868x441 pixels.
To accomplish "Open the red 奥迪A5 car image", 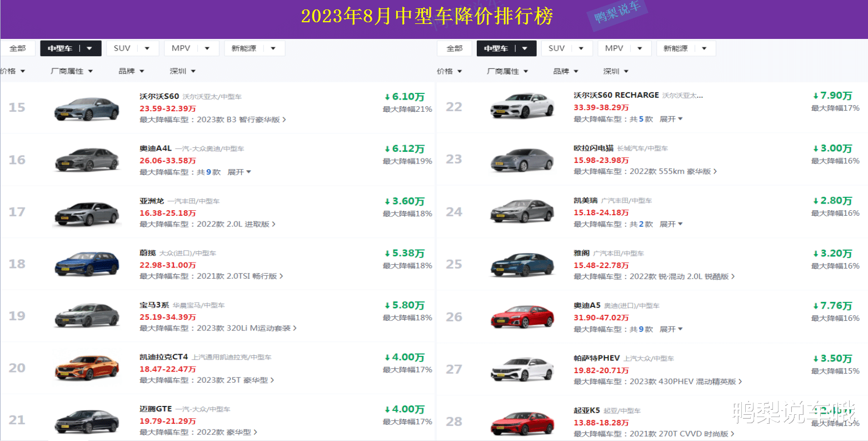I will 522,316.
